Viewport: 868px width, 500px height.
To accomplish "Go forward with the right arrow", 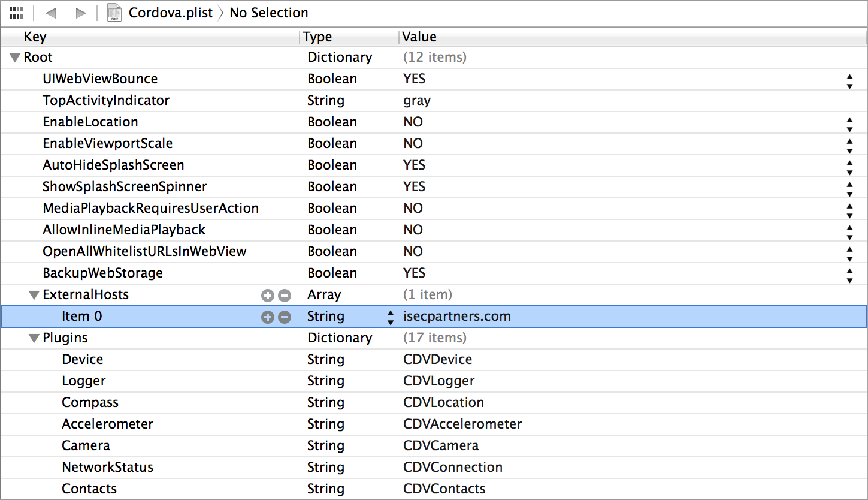I will [x=81, y=13].
